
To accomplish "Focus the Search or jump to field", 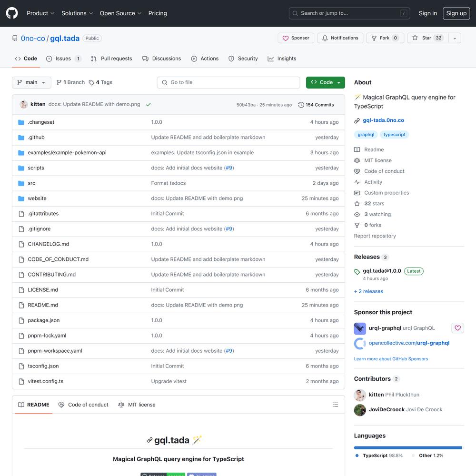I will pos(349,13).
